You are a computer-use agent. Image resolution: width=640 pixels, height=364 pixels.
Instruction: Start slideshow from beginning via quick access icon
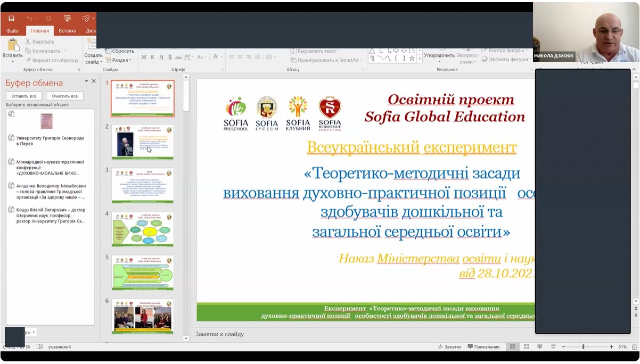(67, 18)
